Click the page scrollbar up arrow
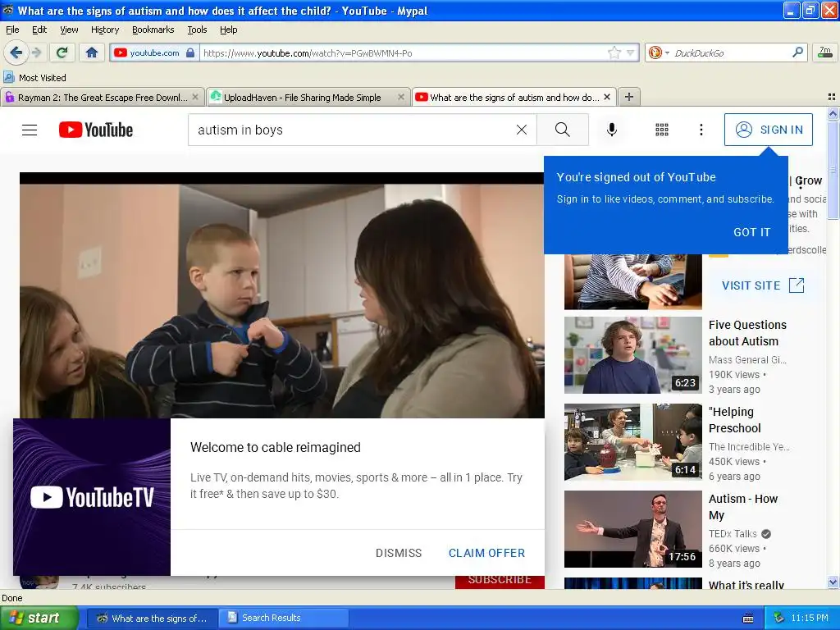The width and height of the screenshot is (840, 630). pyautogui.click(x=833, y=113)
